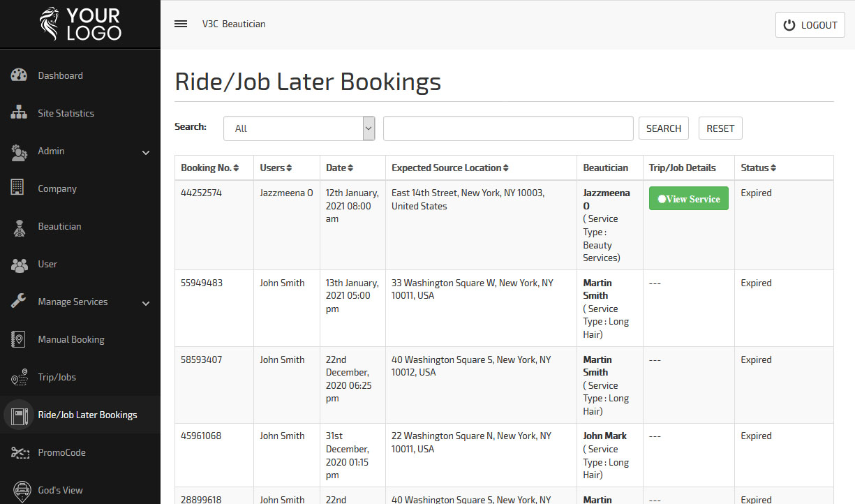Viewport: 855px width, 504px height.
Task: Click the Trip/Jobs map pin icon
Action: click(x=19, y=377)
